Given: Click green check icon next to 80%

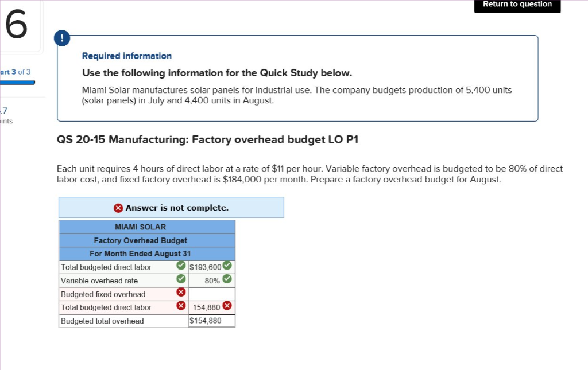Looking at the screenshot, I should [227, 279].
